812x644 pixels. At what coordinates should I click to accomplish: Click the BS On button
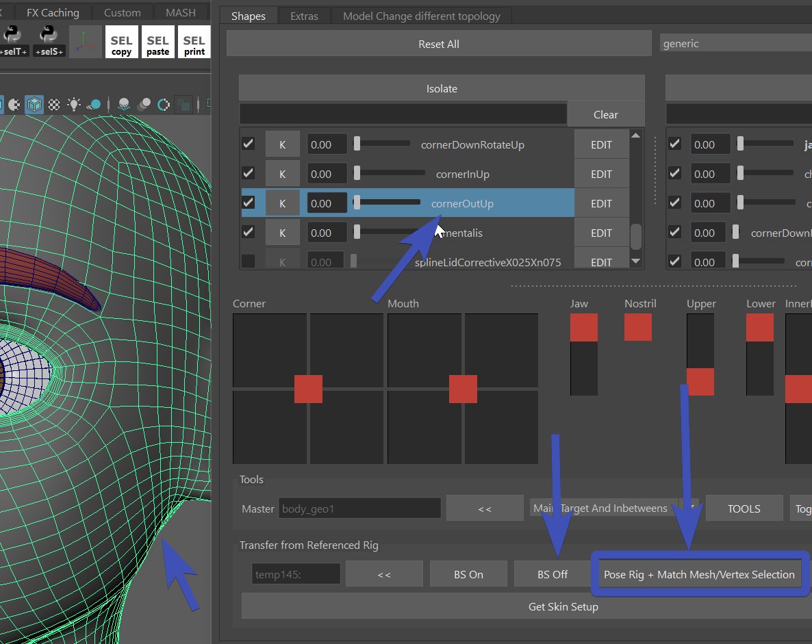click(469, 575)
